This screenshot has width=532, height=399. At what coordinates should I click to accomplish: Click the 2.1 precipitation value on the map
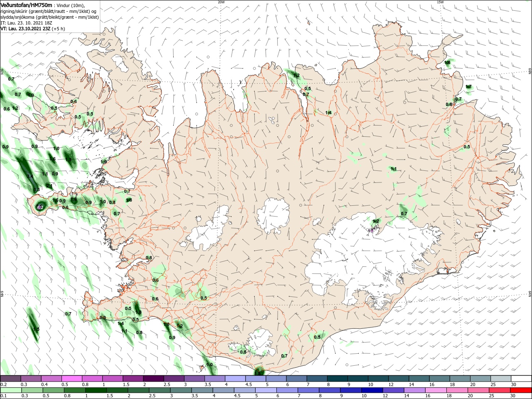coord(49,186)
